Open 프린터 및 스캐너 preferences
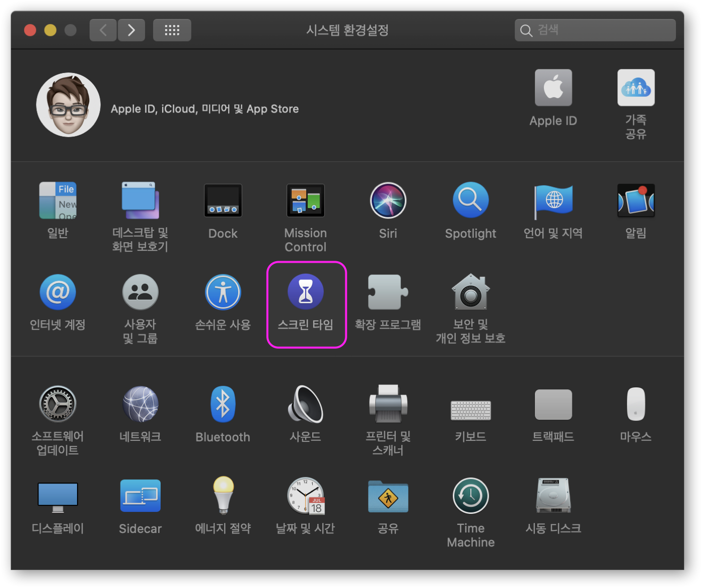 pyautogui.click(x=388, y=404)
